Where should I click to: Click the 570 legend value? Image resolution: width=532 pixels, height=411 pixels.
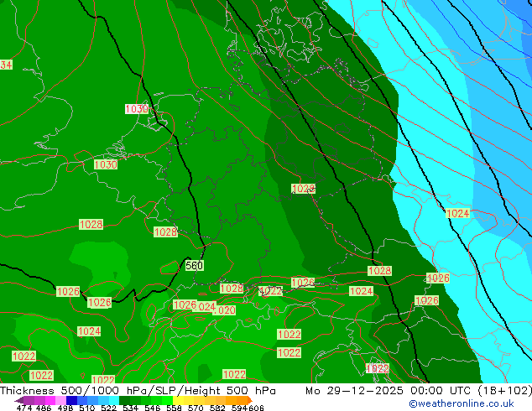click(196, 408)
